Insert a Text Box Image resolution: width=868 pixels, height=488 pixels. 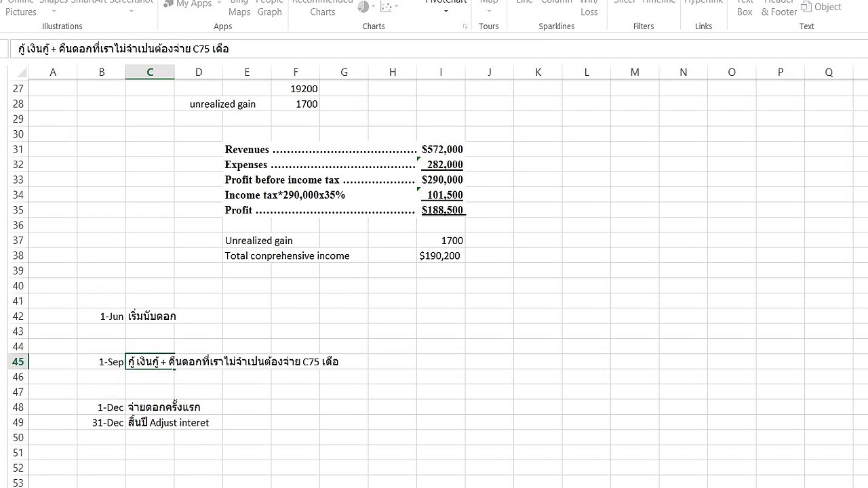pos(745,7)
